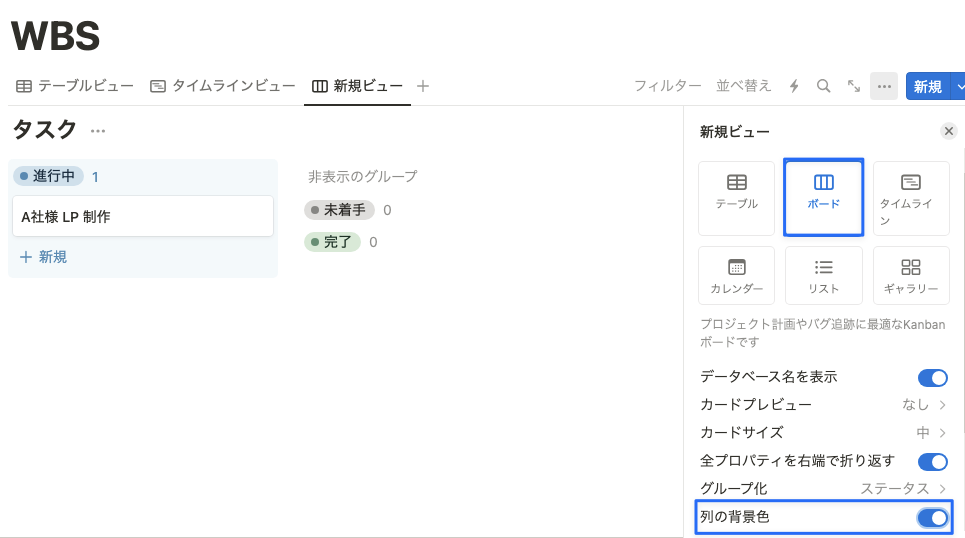This screenshot has height=538, width=965.
Task: Toggle 列の背景色 switch
Action: click(x=932, y=518)
